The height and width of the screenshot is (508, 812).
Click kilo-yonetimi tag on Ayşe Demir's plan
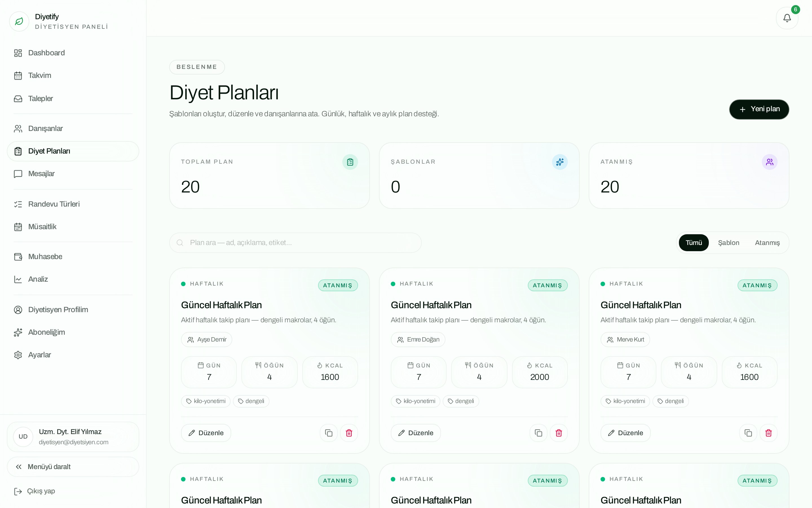206,401
